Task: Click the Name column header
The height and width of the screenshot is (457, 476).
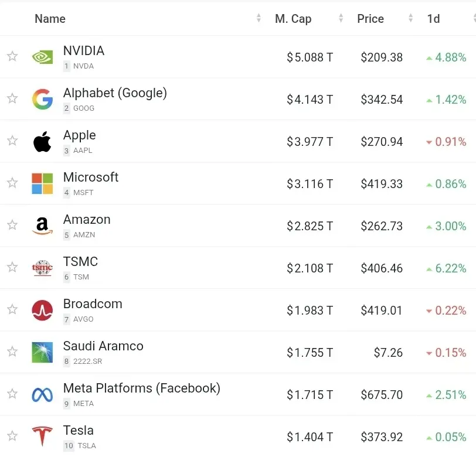Action: click(x=50, y=18)
